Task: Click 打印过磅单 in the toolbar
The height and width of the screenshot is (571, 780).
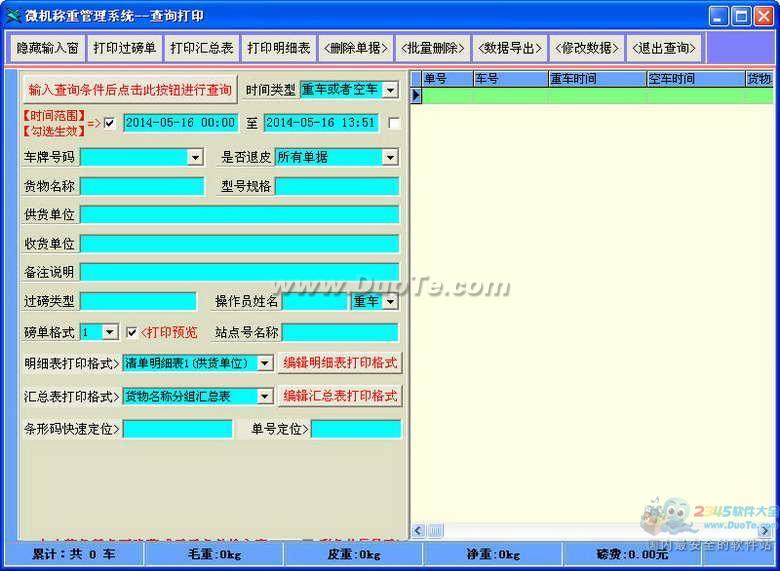Action: 124,48
